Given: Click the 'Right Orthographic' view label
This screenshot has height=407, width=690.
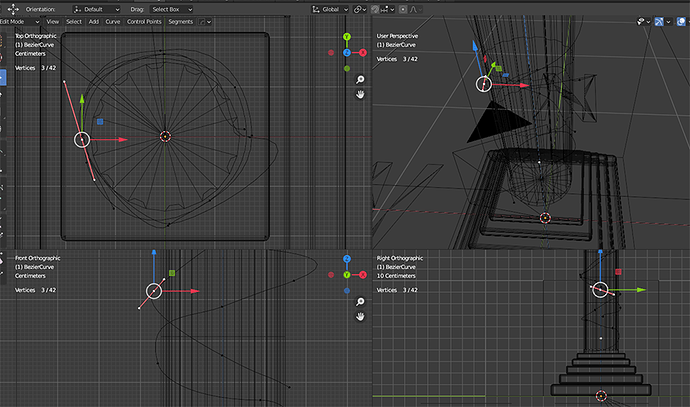Looking at the screenshot, I should (x=400, y=258).
